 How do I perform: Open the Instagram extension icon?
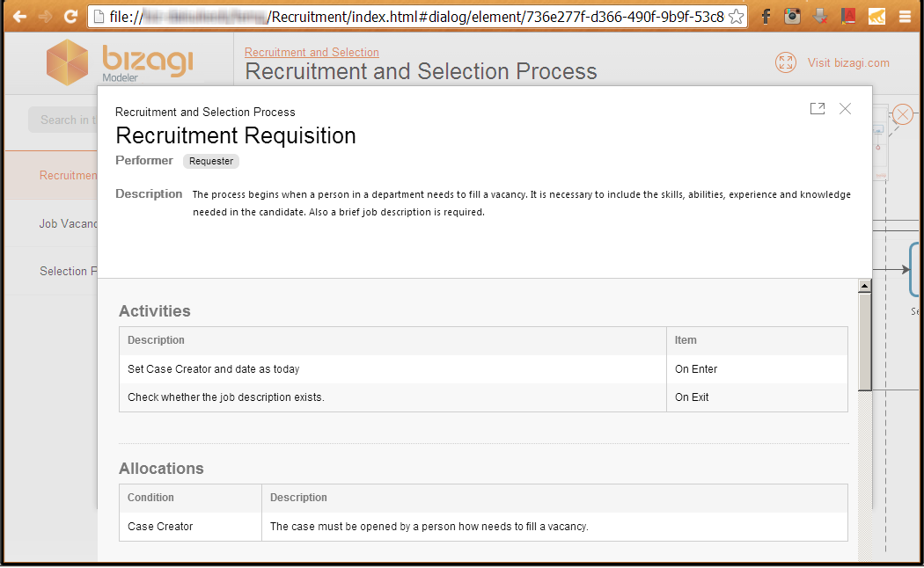coord(793,17)
